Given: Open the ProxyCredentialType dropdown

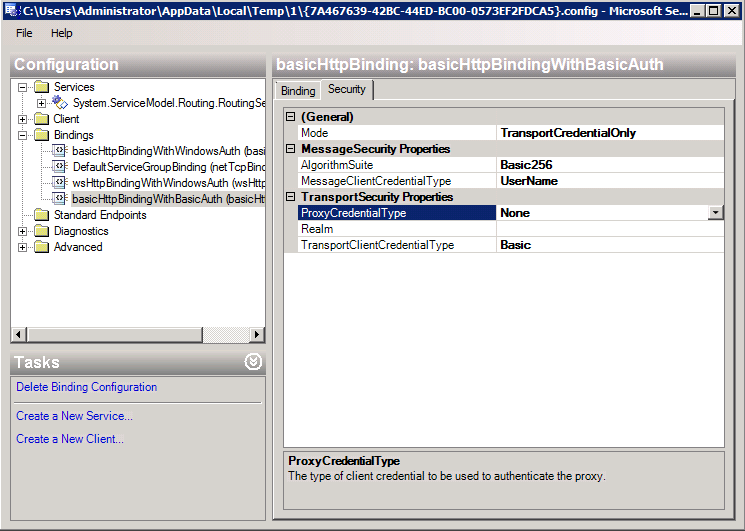Looking at the screenshot, I should (715, 213).
